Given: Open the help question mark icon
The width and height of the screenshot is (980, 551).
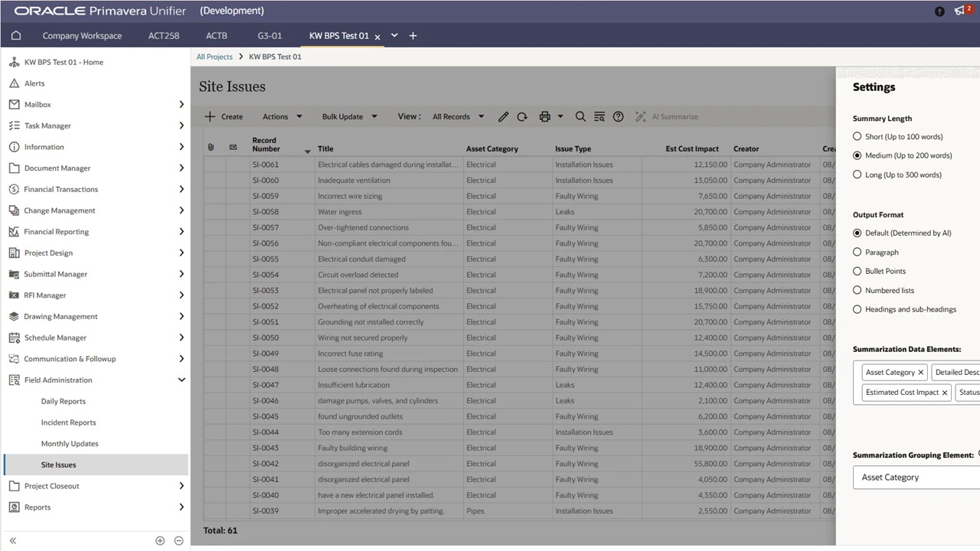Looking at the screenshot, I should (x=619, y=116).
